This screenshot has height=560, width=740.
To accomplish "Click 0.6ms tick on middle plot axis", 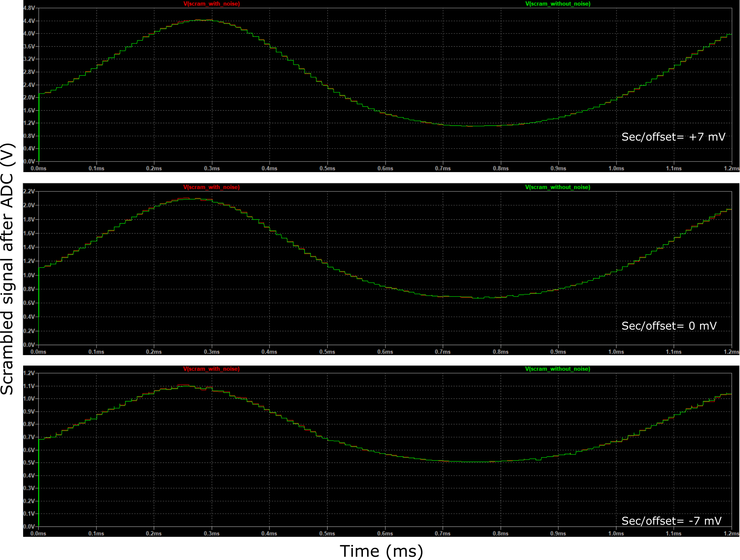I will 385,352.
